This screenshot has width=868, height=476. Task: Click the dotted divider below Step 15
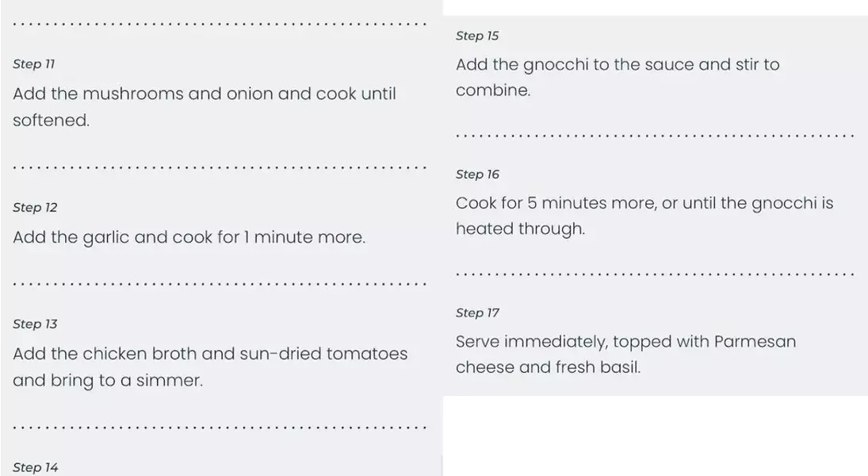tap(655, 136)
